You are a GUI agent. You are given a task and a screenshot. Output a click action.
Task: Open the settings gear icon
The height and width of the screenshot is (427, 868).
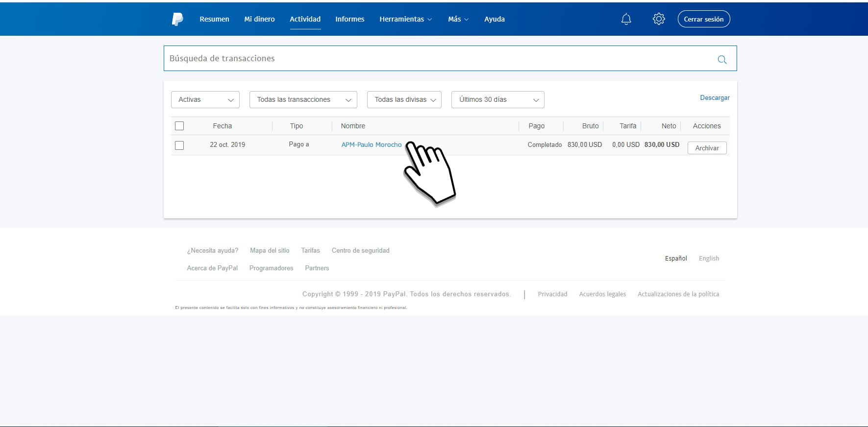(x=659, y=19)
